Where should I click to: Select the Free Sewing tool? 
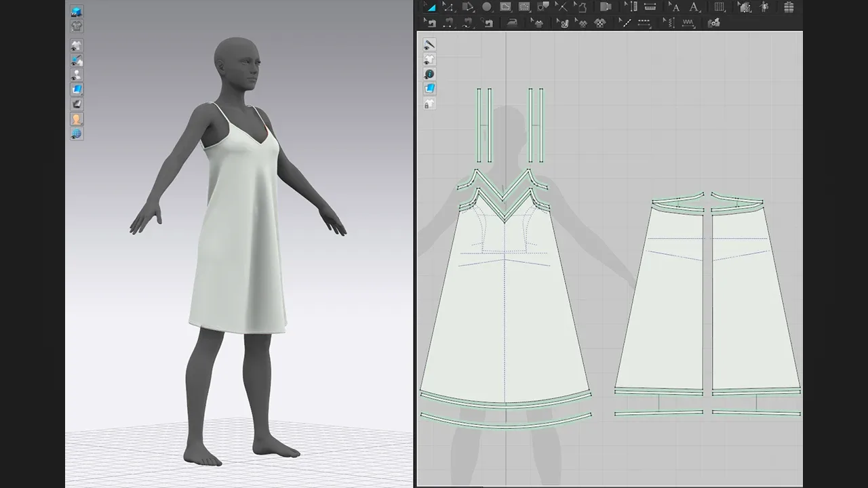pyautogui.click(x=467, y=22)
